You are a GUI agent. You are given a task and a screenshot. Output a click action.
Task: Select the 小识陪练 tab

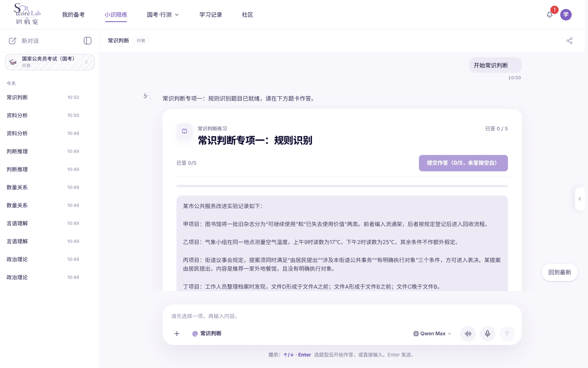pyautogui.click(x=116, y=15)
